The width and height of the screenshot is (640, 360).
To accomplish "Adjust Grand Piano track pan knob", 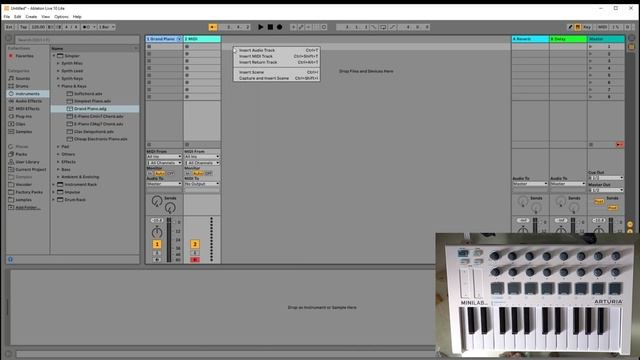I will pos(157,233).
